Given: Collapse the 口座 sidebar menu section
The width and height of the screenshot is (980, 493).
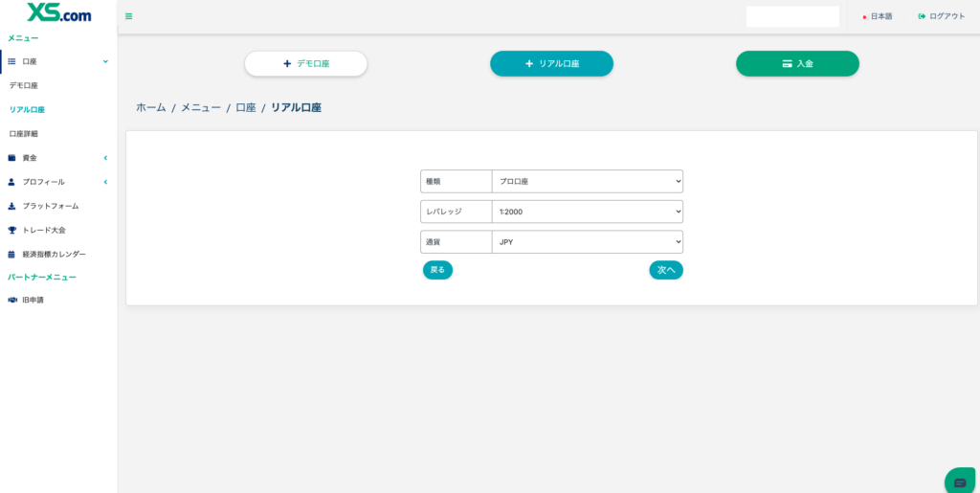Looking at the screenshot, I should [105, 61].
